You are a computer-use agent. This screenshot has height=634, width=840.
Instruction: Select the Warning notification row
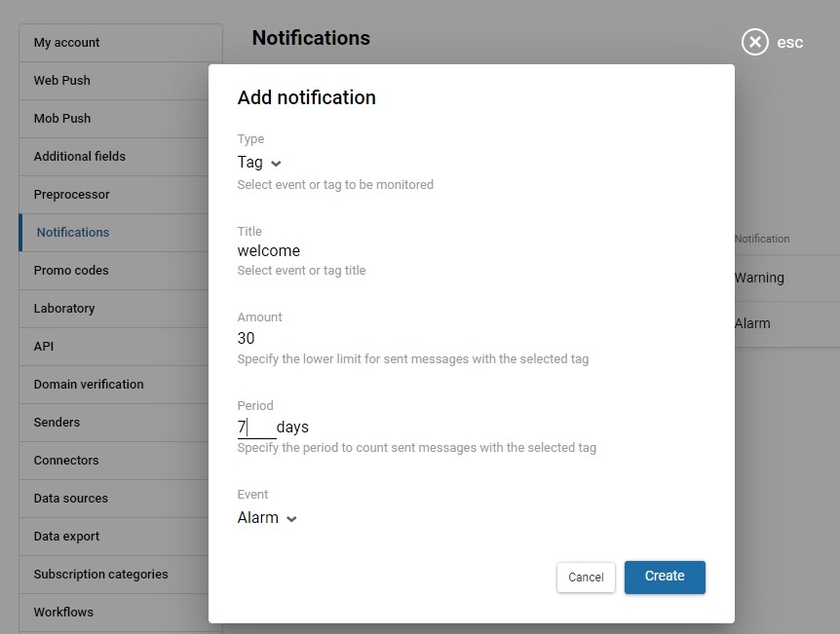coord(758,278)
